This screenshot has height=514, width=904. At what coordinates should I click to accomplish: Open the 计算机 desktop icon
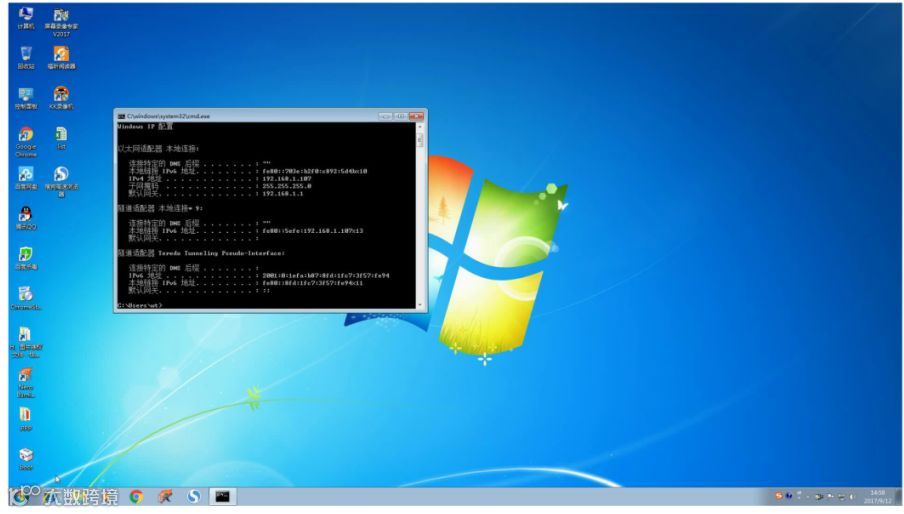(x=25, y=17)
